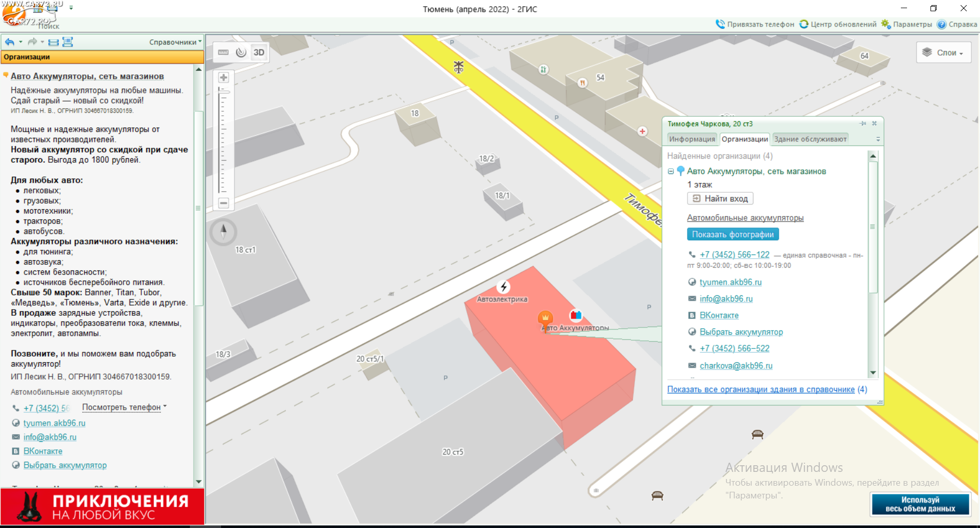The image size is (980, 528).
Task: Show all building organizations in directory
Action: click(761, 389)
